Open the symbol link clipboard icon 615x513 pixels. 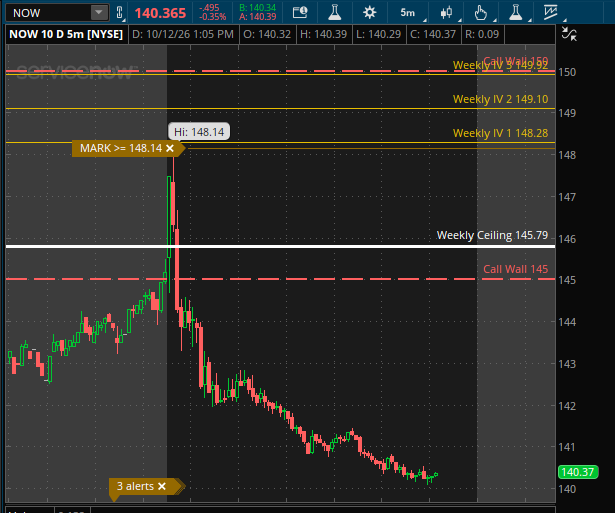(x=120, y=13)
